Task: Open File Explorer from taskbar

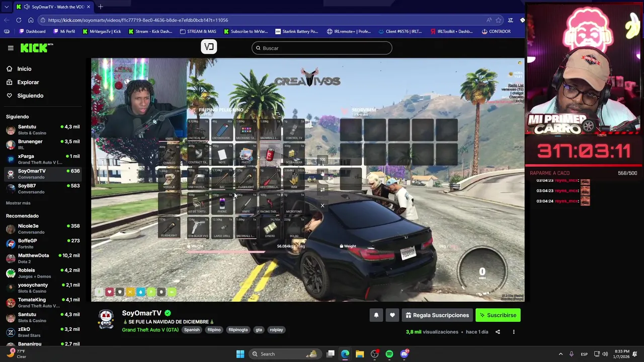Action: [360, 354]
